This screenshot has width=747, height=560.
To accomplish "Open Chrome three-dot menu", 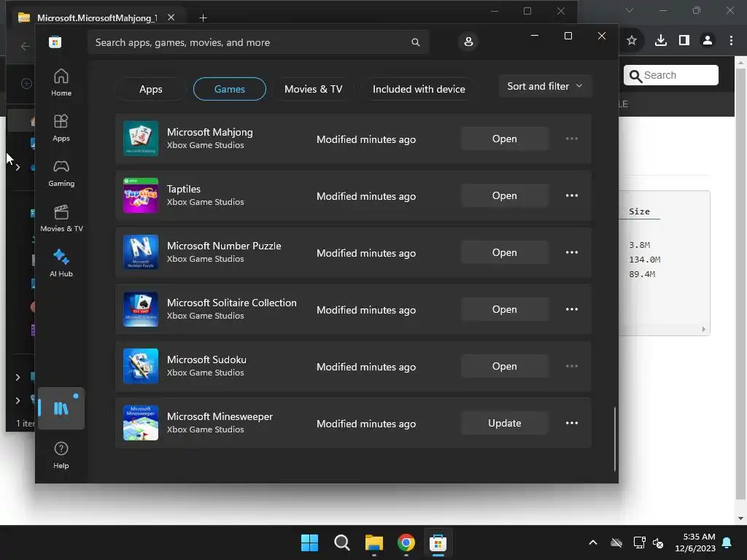I will [x=731, y=41].
